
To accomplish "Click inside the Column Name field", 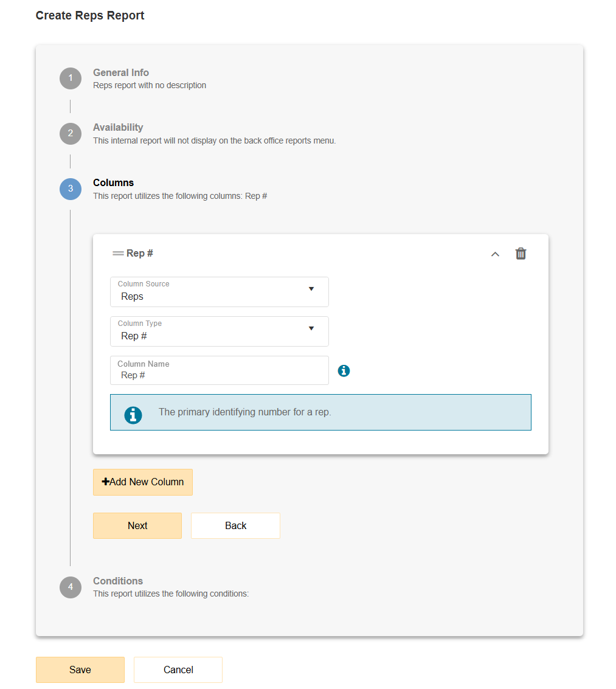I will 219,375.
